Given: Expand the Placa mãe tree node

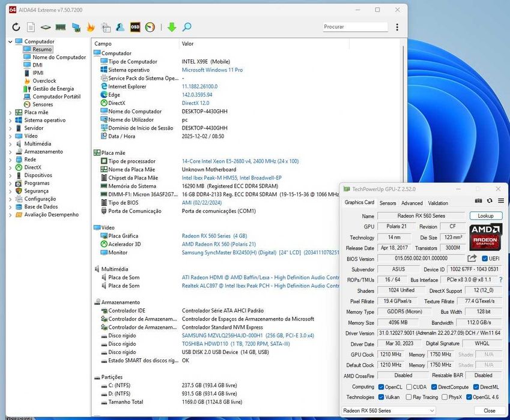Looking at the screenshot, I should pos(10,112).
